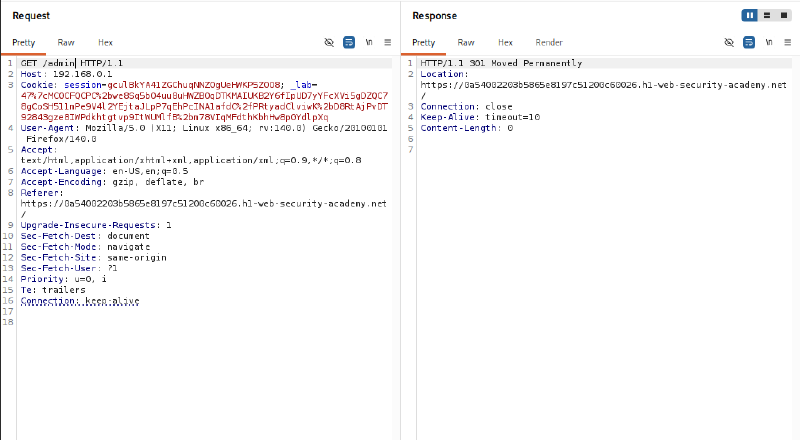Screen dimensions: 800x440
Task: Click the Content-Length: 0 response header
Action: click(x=467, y=128)
